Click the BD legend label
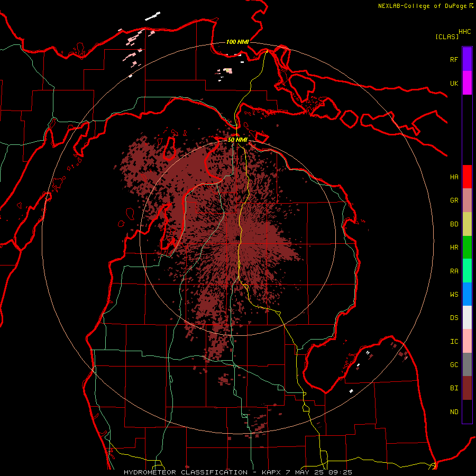Viewport: 476px width, 476px height. tap(454, 224)
